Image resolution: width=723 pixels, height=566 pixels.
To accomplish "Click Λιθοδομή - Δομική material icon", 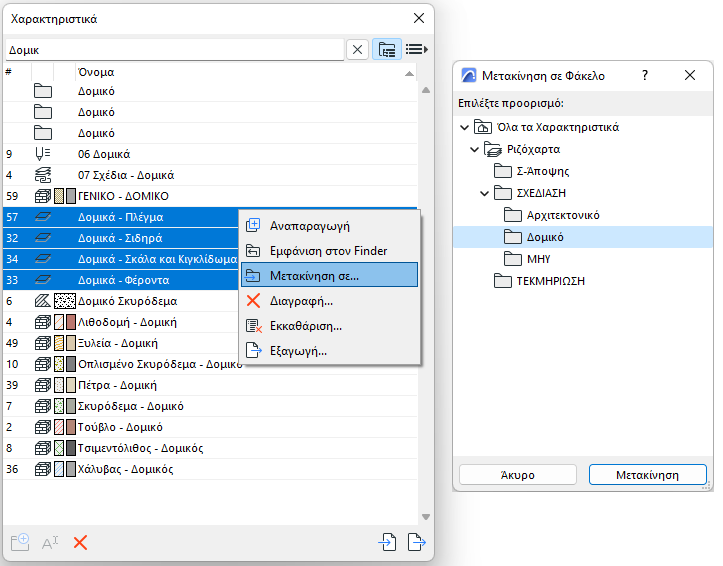I will 43,322.
